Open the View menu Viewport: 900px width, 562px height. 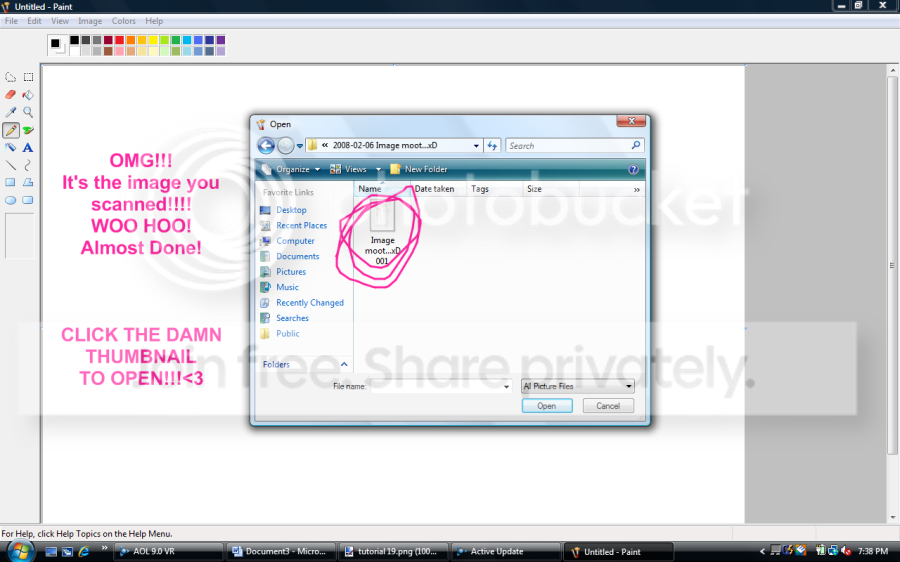click(x=60, y=21)
